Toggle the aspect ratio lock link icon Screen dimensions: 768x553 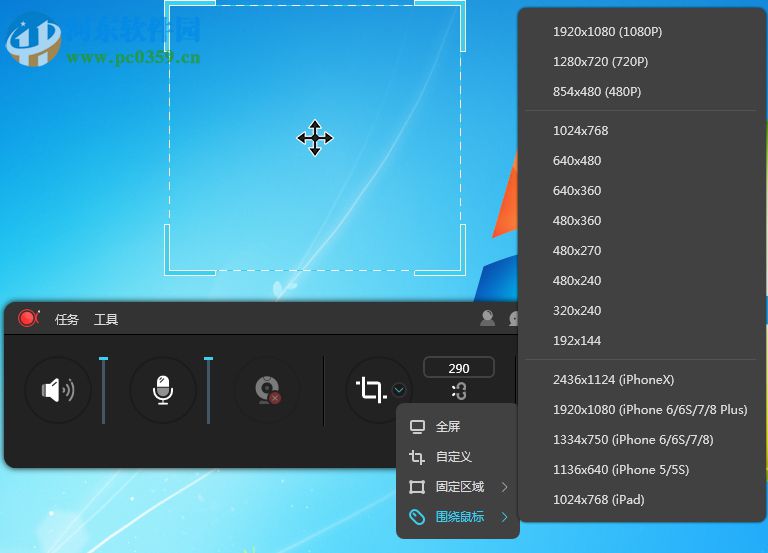(459, 391)
